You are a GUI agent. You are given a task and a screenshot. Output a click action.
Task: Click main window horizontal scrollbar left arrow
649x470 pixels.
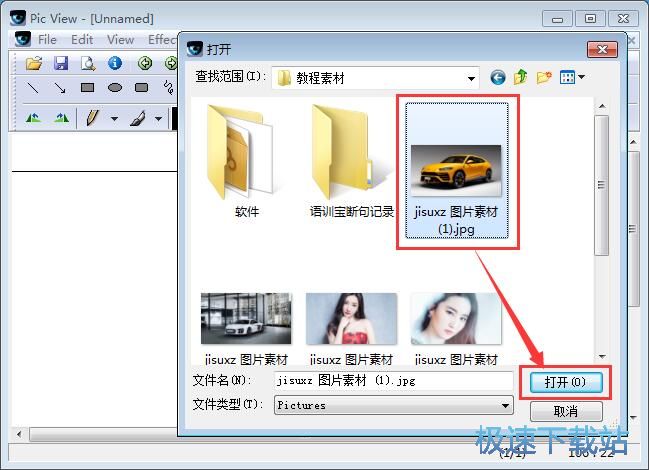(x=19, y=434)
